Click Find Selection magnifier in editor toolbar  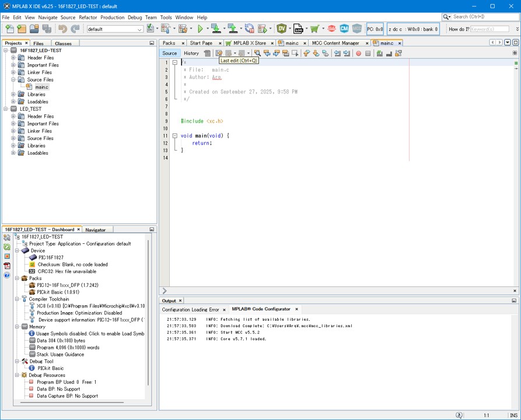pyautogui.click(x=257, y=53)
